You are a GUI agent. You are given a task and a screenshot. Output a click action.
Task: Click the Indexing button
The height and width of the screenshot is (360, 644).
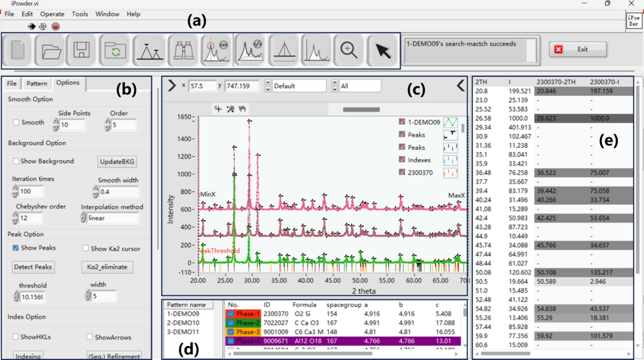pos(28,356)
